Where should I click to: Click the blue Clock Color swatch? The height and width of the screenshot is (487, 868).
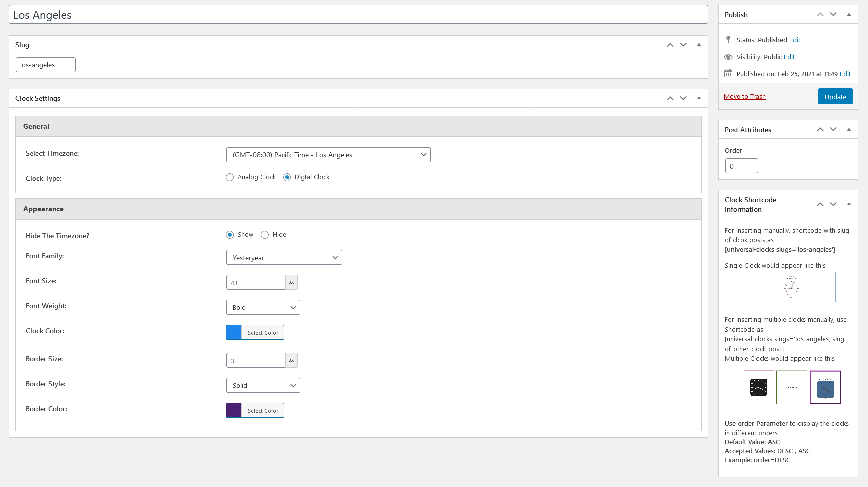(234, 332)
